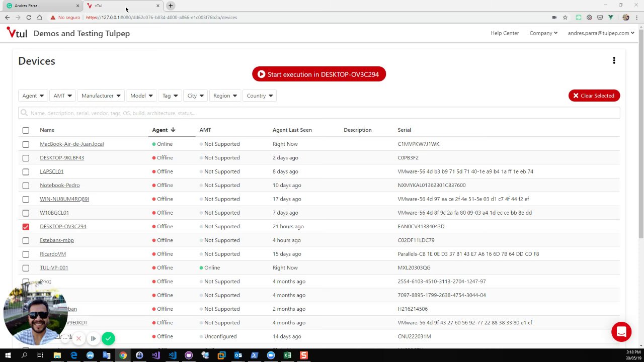This screenshot has height=362, width=644.
Task: Open the RicardoVM device link
Action: click(x=53, y=254)
